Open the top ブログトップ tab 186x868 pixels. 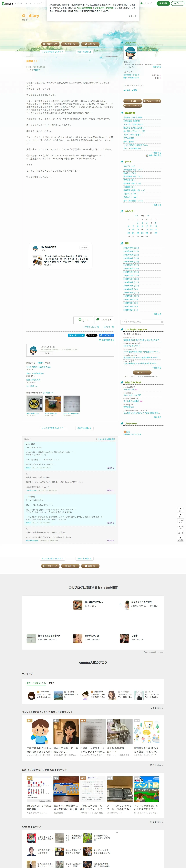(50, 44)
